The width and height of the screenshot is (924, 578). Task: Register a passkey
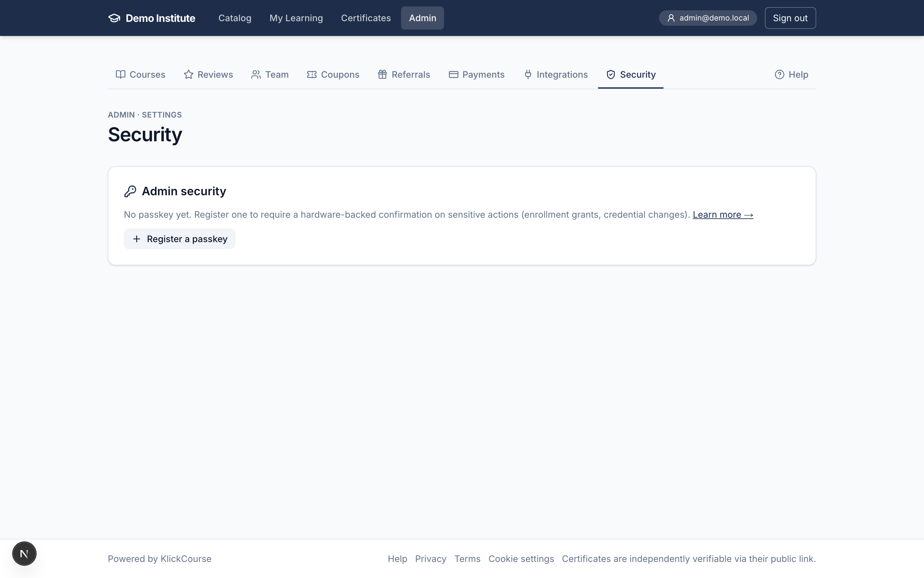179,239
